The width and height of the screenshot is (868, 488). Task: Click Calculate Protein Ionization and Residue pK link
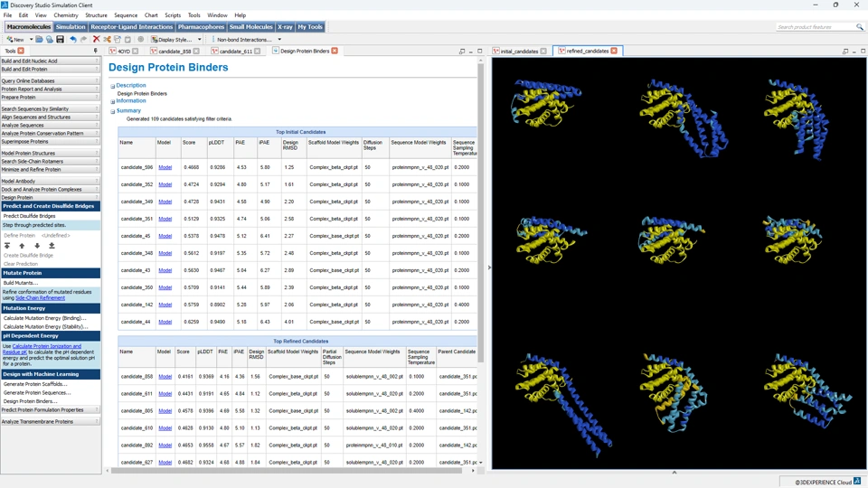(42, 349)
